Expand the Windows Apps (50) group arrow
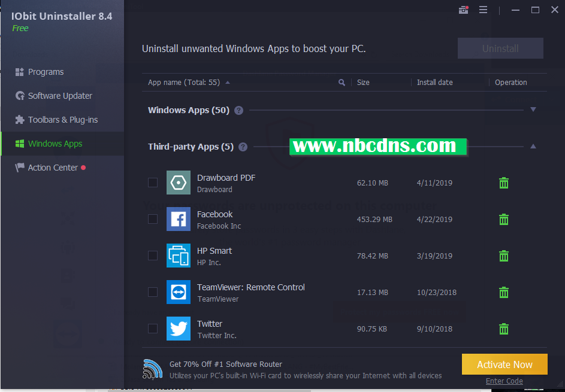The height and width of the screenshot is (392, 565). [533, 110]
